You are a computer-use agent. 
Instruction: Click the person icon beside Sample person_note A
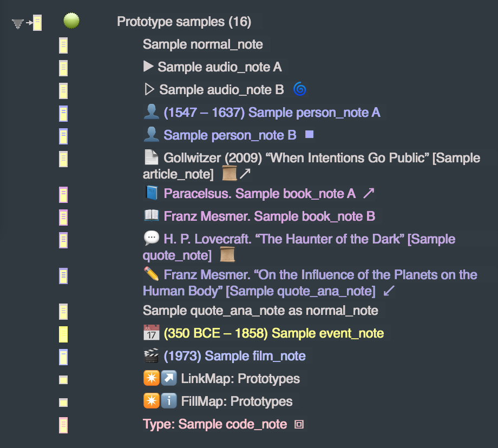click(152, 112)
